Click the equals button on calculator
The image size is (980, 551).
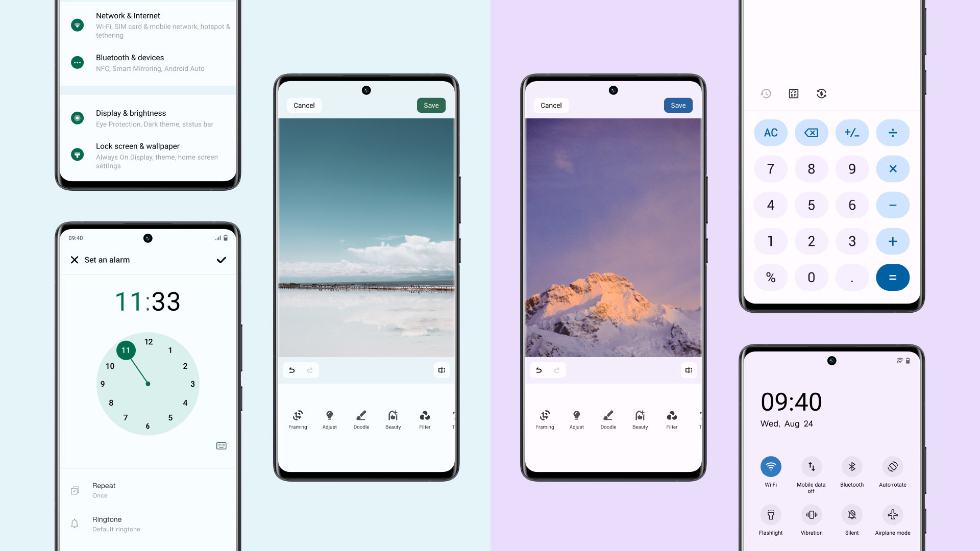coord(892,277)
